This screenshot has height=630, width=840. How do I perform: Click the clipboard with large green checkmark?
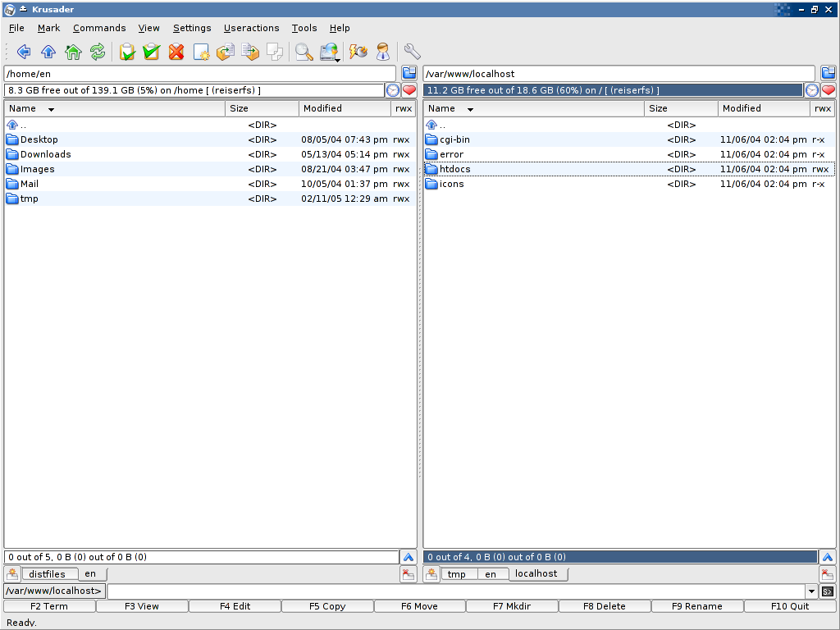(x=152, y=52)
